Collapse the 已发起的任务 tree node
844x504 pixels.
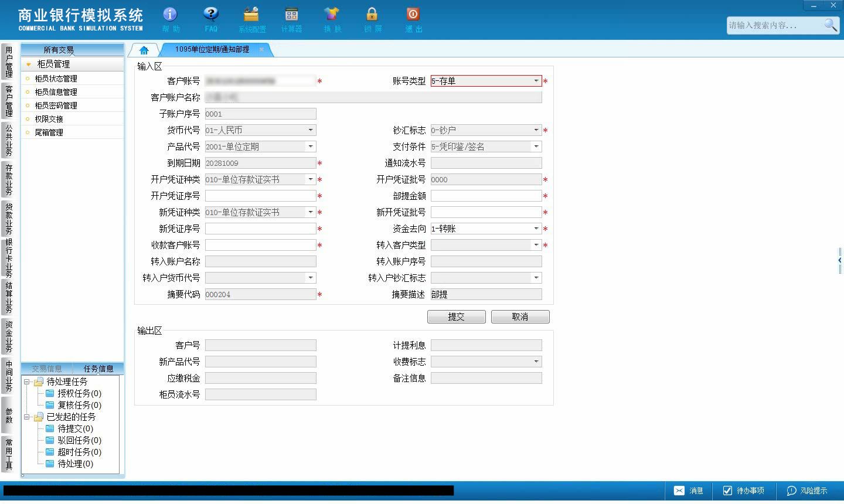click(26, 417)
